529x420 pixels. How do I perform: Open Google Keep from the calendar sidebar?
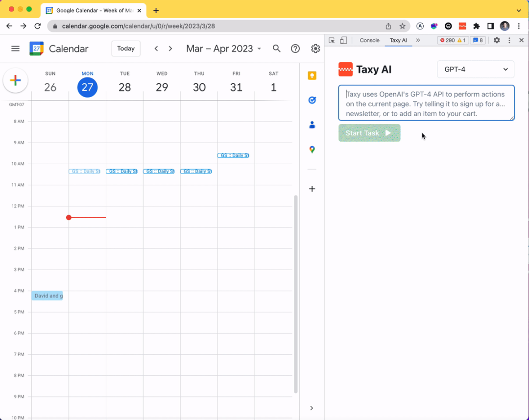(x=312, y=75)
